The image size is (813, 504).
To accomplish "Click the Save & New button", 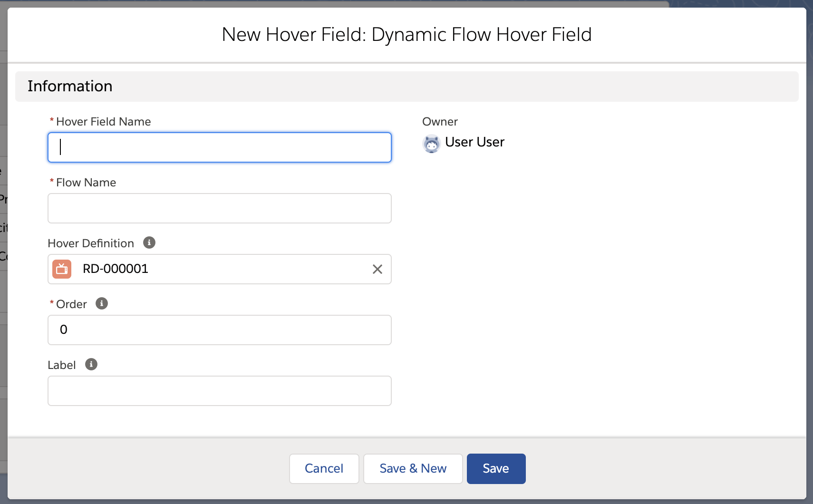I will 413,469.
